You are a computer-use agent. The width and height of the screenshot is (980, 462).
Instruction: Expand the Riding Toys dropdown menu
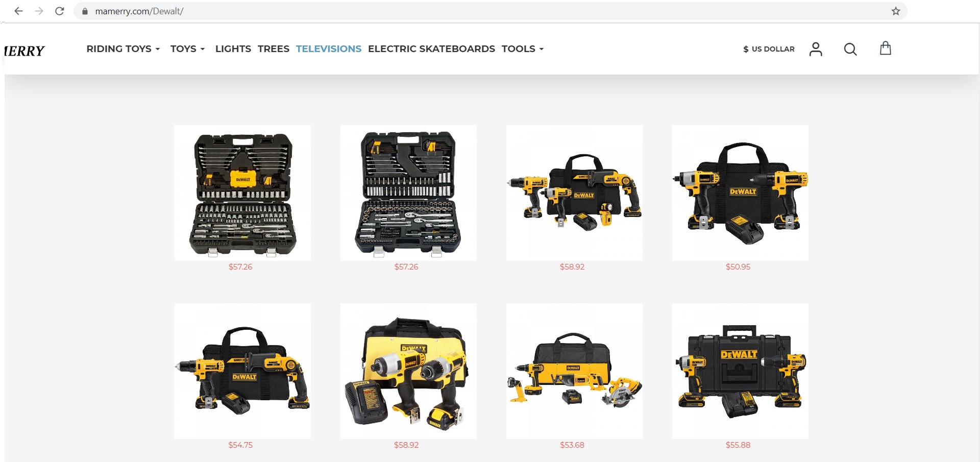(x=123, y=49)
